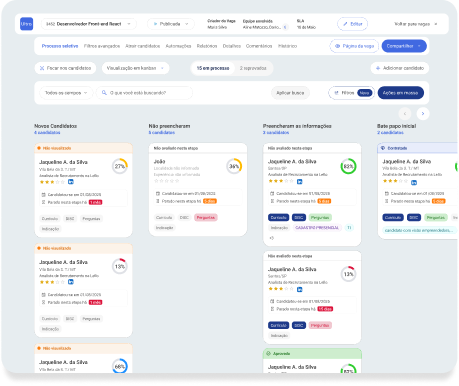Click the magnifier icon in the search field
Viewport: 459px width, 386px height.
pyautogui.click(x=104, y=93)
